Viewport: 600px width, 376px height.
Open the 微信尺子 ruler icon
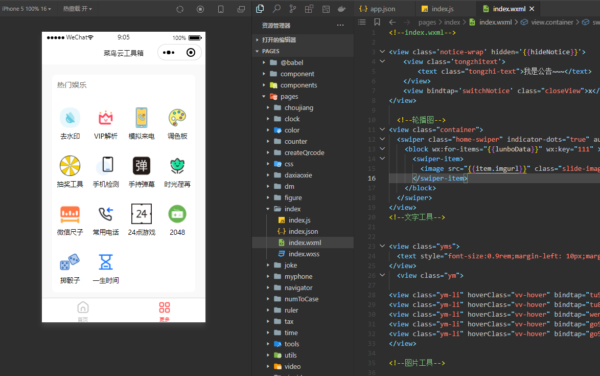click(x=70, y=214)
